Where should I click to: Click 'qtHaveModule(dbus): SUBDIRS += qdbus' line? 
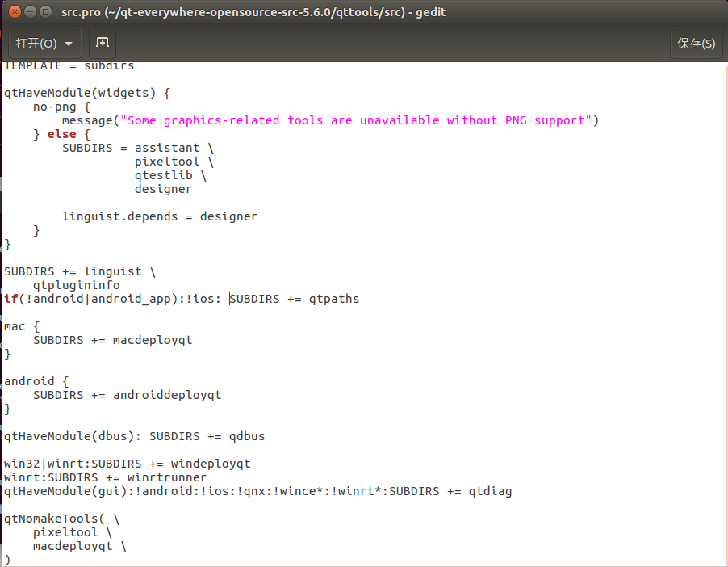coord(134,436)
